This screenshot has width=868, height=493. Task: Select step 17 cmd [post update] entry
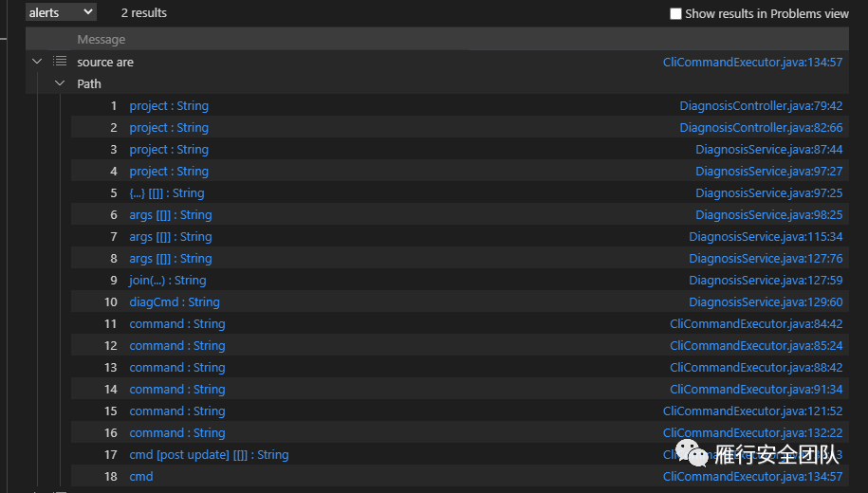click(x=209, y=455)
